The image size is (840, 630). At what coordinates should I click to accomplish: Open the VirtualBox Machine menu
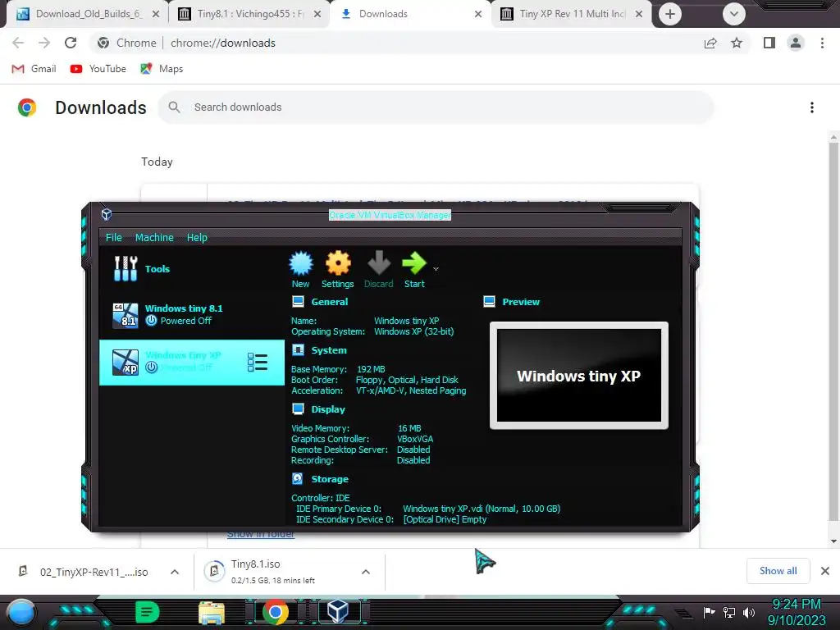pos(154,237)
